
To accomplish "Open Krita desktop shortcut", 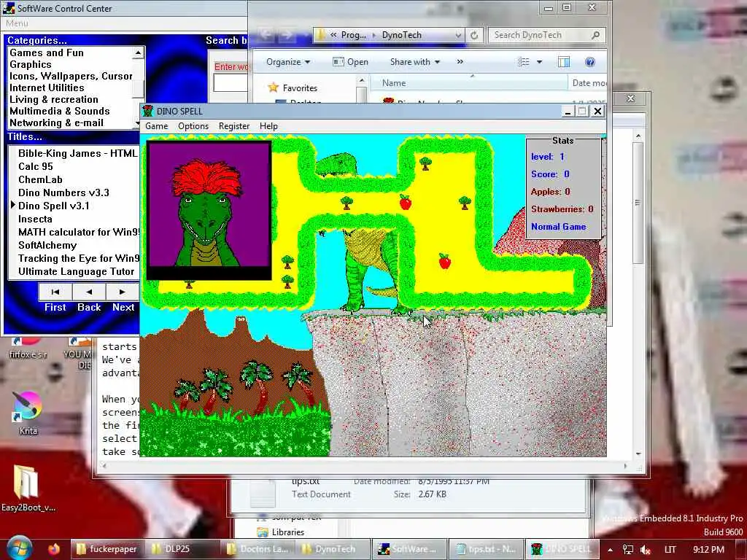I will (x=28, y=413).
